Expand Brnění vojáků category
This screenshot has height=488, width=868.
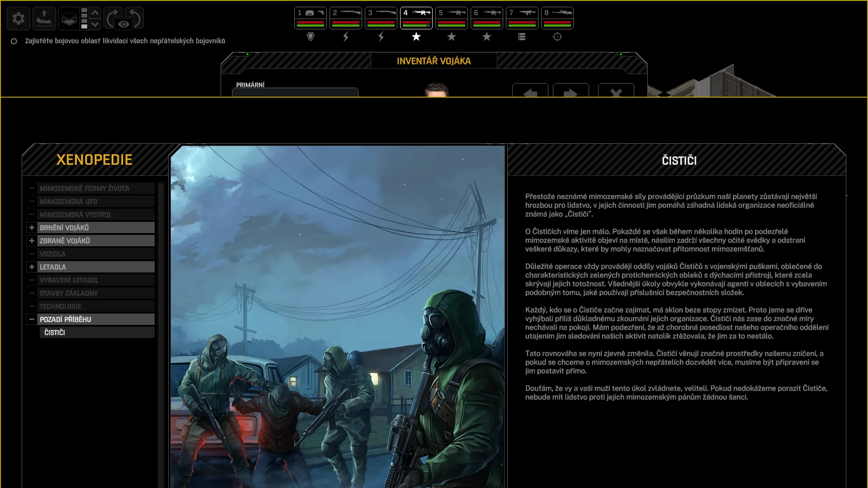pos(32,228)
